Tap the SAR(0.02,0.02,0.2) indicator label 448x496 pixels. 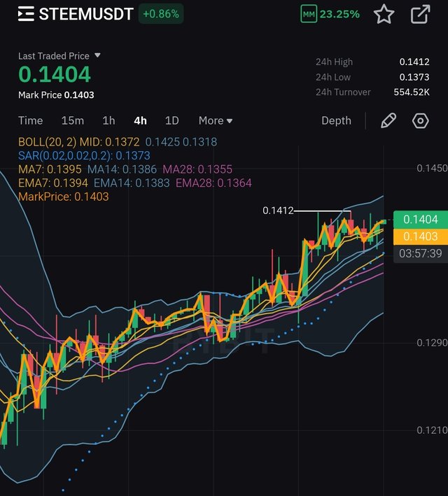(84, 155)
